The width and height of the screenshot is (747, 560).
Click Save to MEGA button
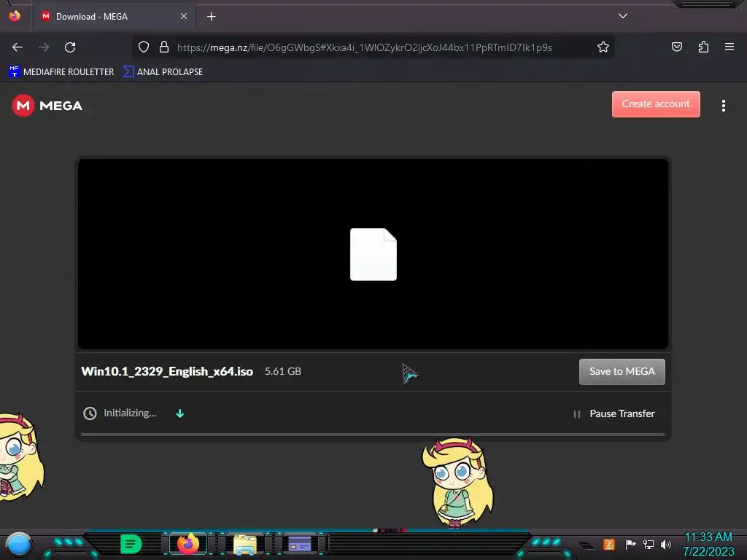pyautogui.click(x=622, y=371)
